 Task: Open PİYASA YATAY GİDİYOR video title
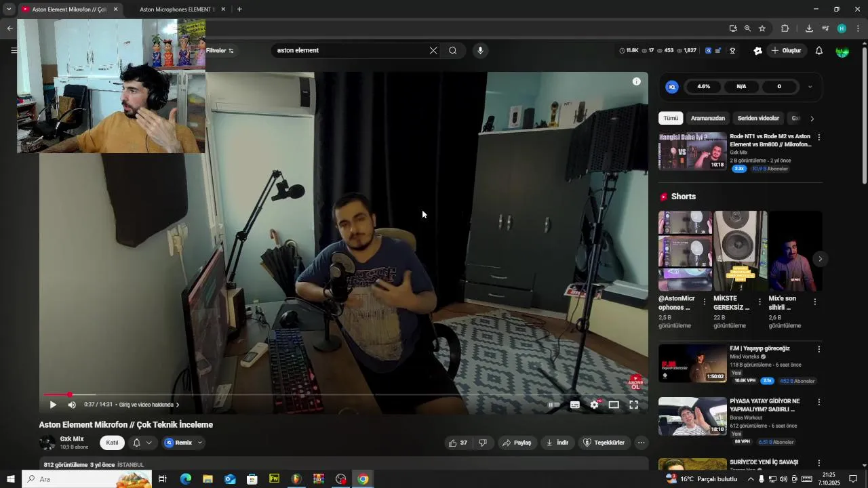click(x=765, y=405)
